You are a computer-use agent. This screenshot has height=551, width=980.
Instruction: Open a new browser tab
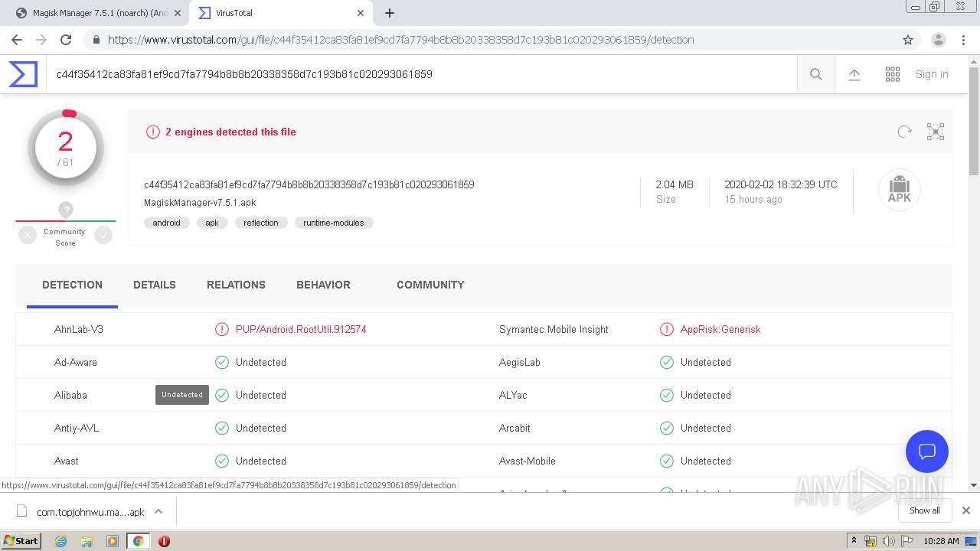click(390, 13)
